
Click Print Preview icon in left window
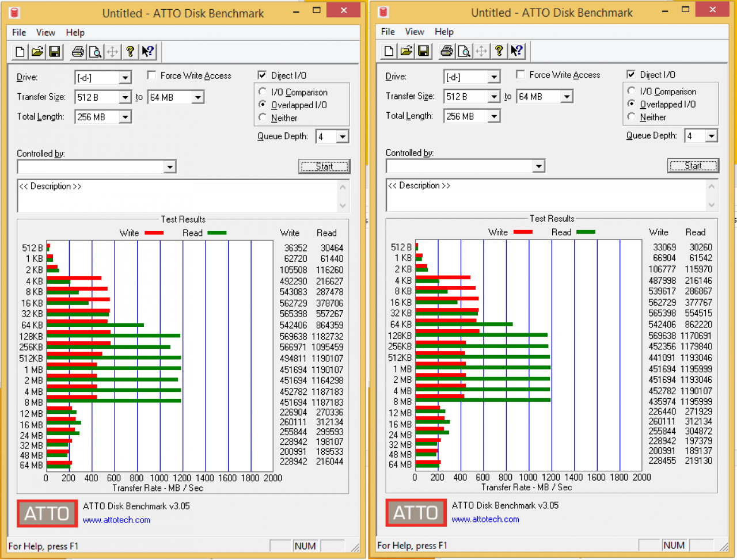click(x=95, y=52)
